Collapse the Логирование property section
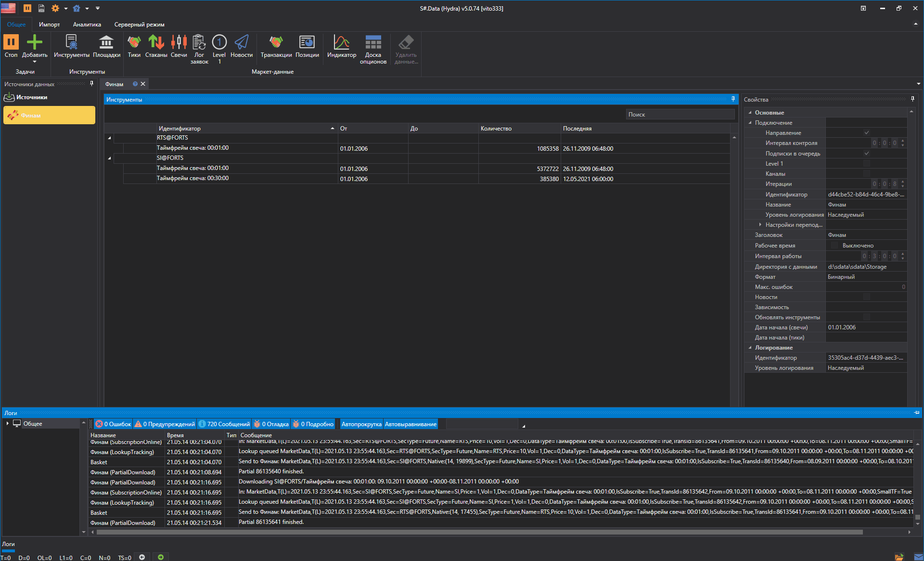Screen dimensions: 924x561 (x=750, y=348)
